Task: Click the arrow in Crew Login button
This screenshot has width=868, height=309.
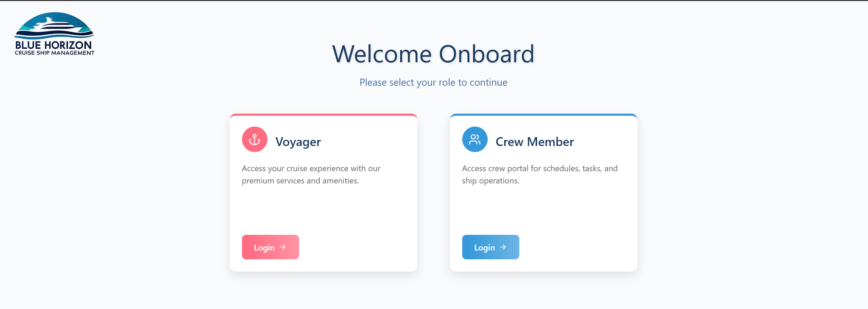Action: (503, 247)
